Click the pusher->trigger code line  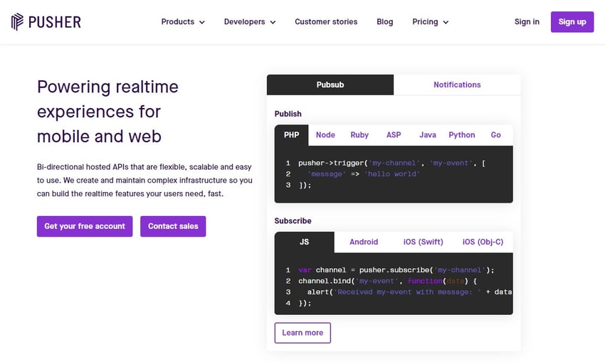391,163
